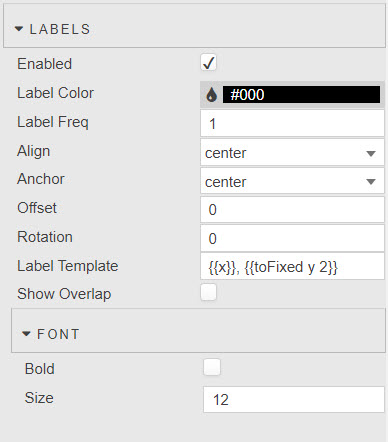Focus the Label Freq input field
388x442 pixels.
pos(292,124)
